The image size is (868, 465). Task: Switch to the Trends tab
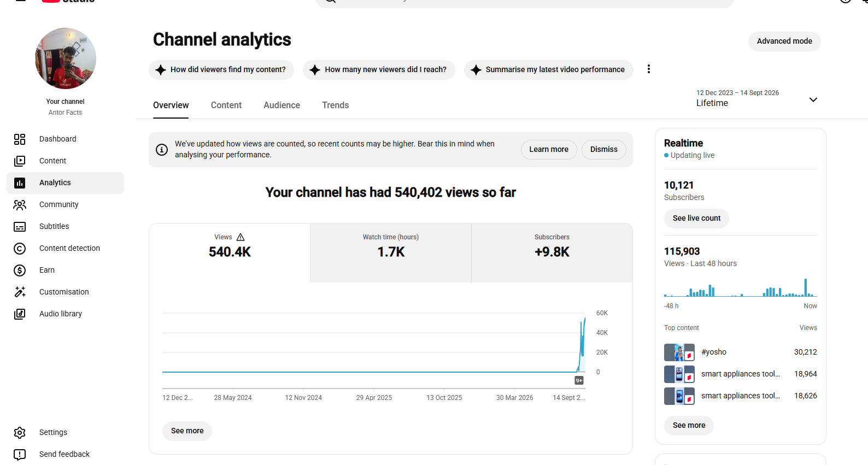pos(335,105)
